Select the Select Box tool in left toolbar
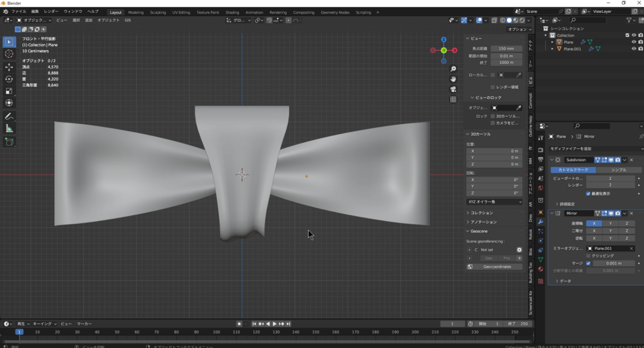 (9, 42)
